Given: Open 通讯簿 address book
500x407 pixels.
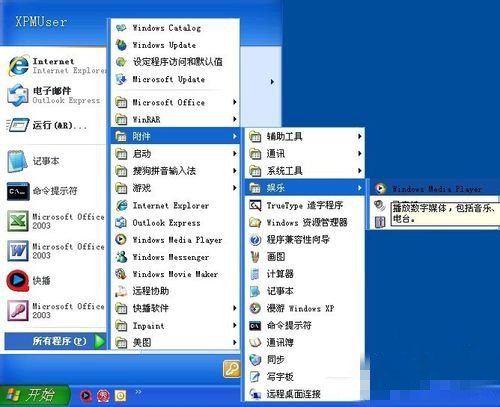Looking at the screenshot, I should (305, 342).
